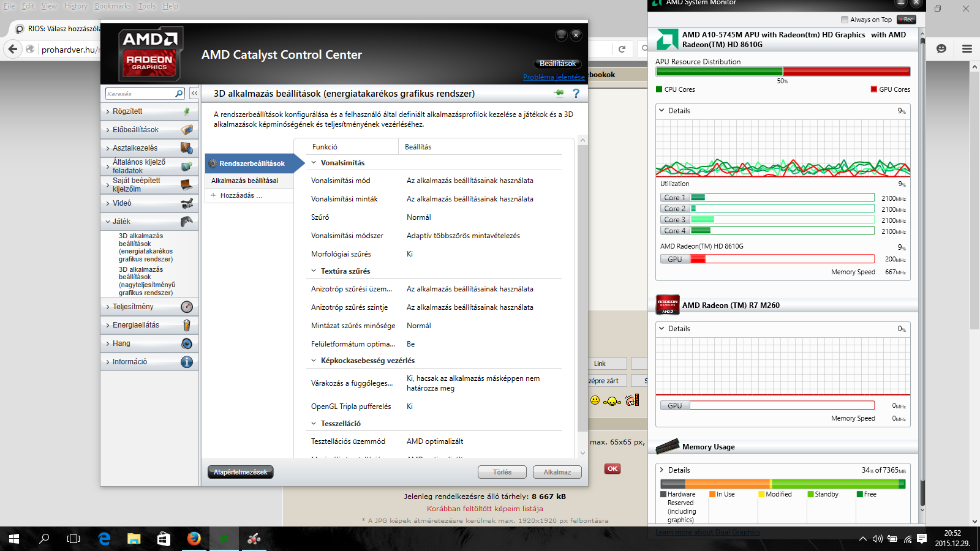The width and height of the screenshot is (980, 551).
Task: Click the taskbar volume speaker icon
Action: click(x=877, y=539)
